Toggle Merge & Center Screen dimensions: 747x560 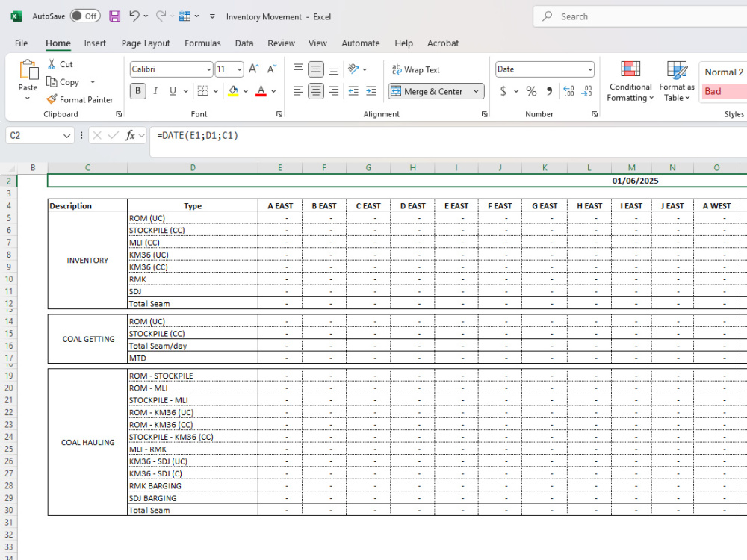click(x=428, y=91)
